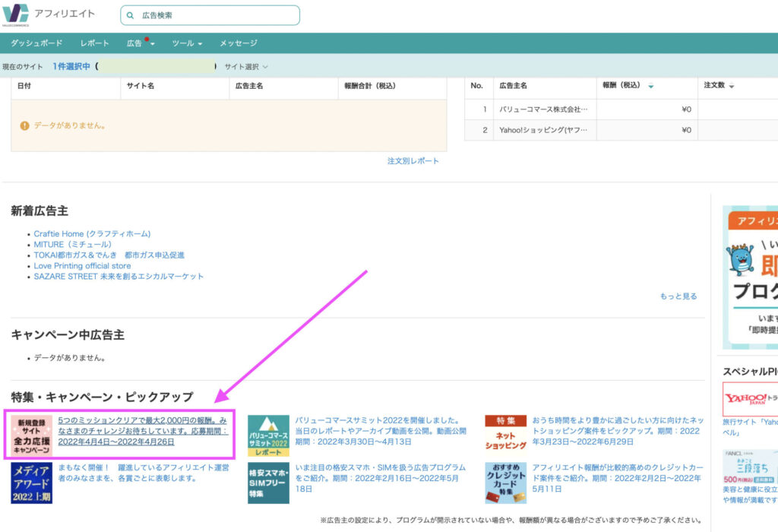Viewport: 778px width, 532px height.
Task: Click the magnifier icon in search box
Action: click(130, 15)
